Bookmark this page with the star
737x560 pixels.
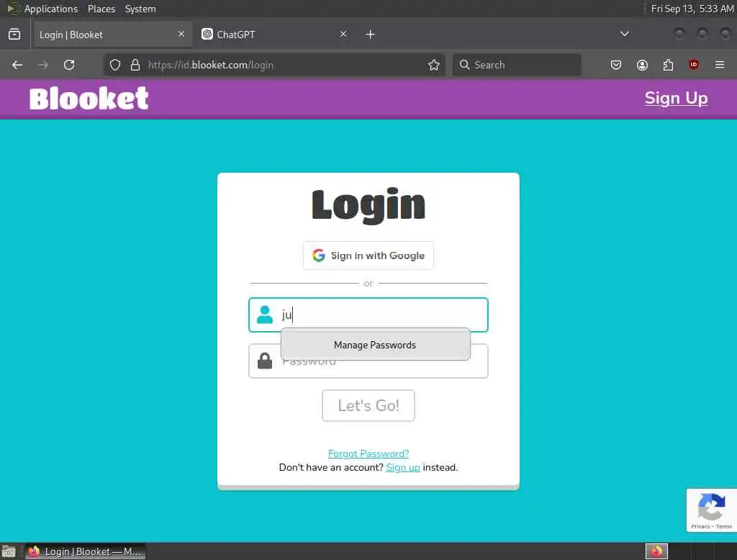434,65
